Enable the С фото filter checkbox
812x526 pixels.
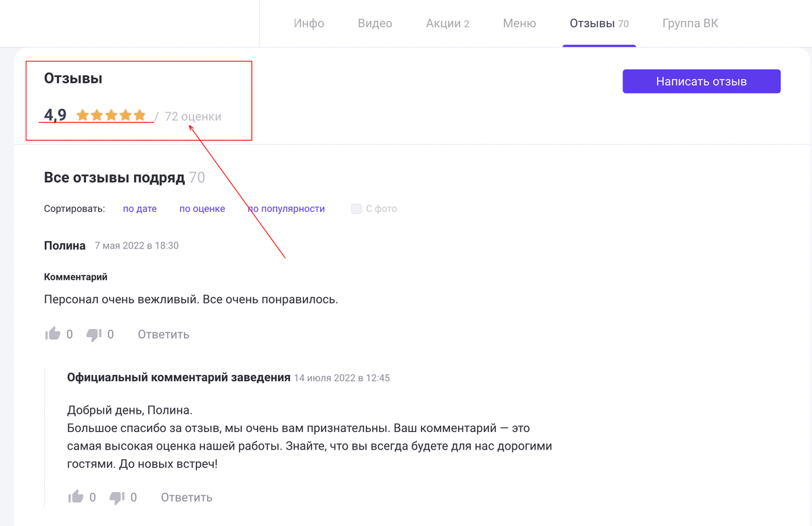357,209
